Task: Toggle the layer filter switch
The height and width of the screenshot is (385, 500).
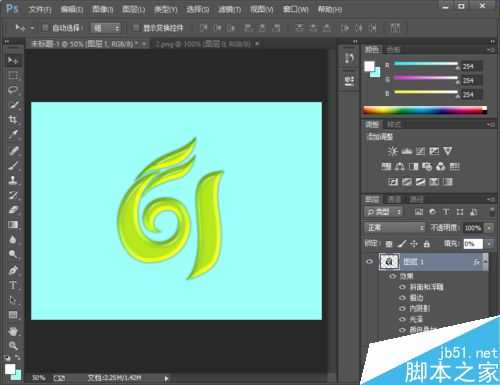Action: click(x=492, y=211)
